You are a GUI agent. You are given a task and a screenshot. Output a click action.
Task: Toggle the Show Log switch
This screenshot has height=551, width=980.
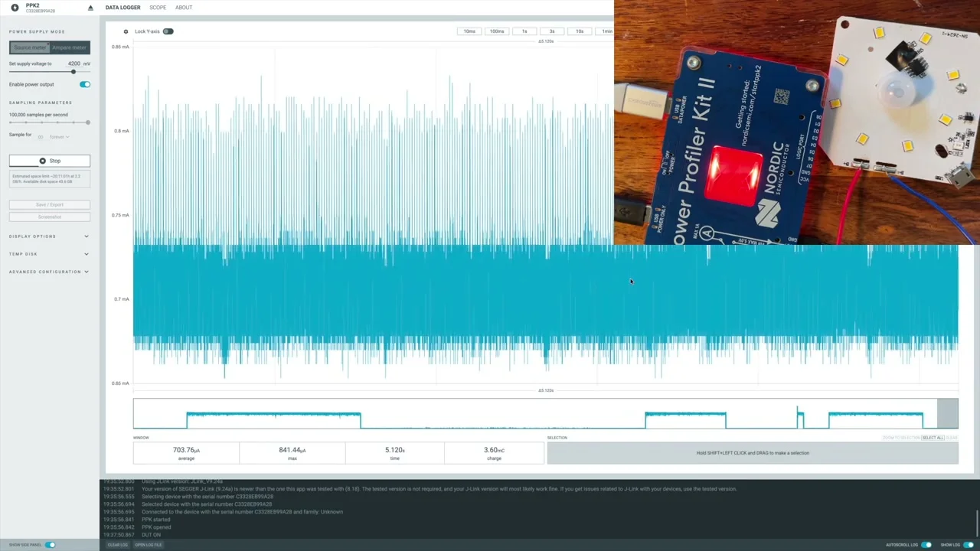pyautogui.click(x=969, y=545)
